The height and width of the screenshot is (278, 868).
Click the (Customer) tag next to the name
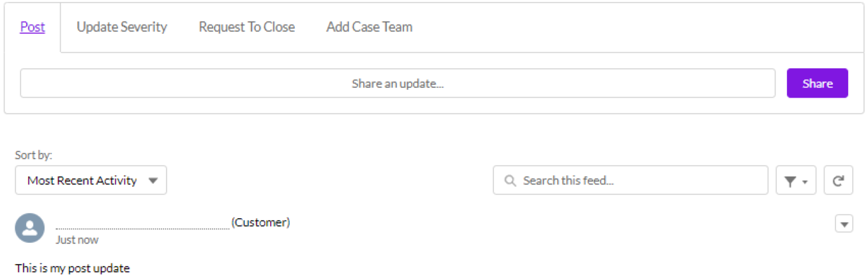tap(260, 223)
